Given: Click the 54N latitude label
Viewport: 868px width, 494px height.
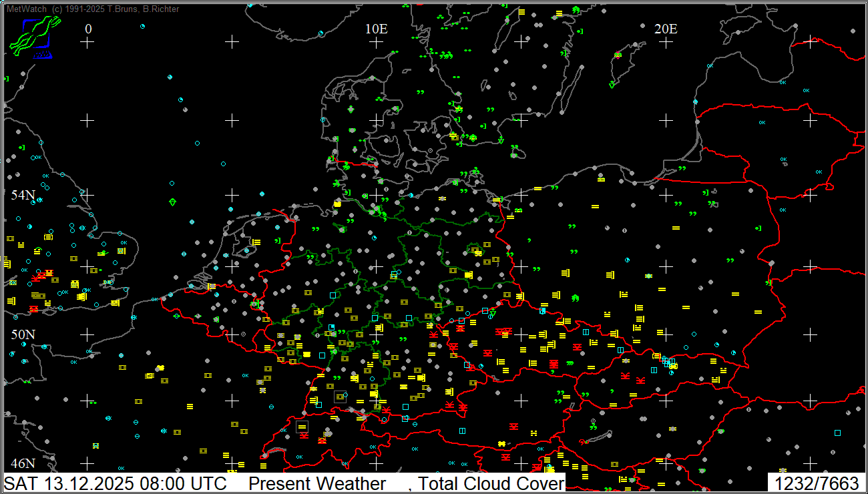Looking at the screenshot, I should tap(23, 195).
